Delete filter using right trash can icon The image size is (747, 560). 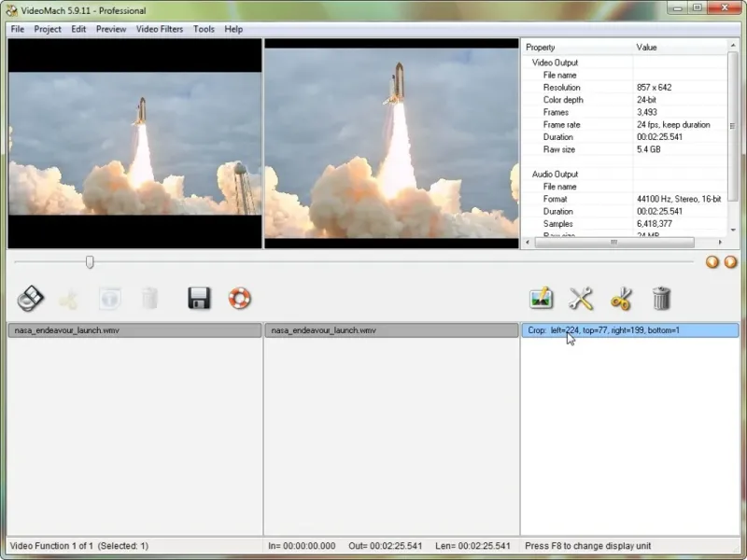point(661,299)
